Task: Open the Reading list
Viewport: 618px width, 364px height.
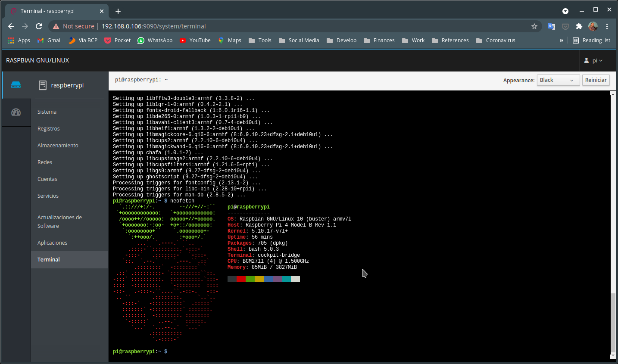Action: (x=591, y=40)
